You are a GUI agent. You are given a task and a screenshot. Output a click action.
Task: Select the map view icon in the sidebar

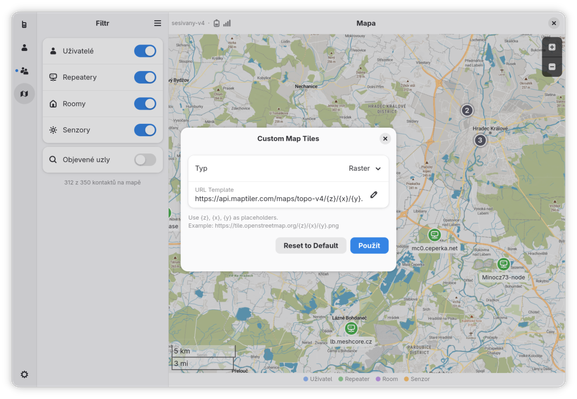pyautogui.click(x=24, y=93)
